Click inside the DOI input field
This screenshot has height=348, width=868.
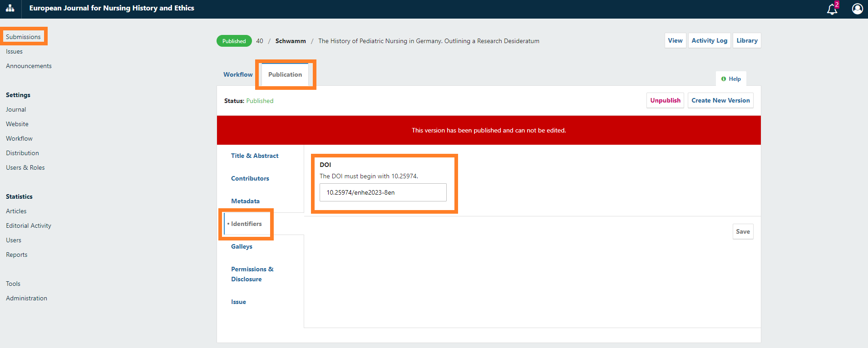(x=383, y=192)
